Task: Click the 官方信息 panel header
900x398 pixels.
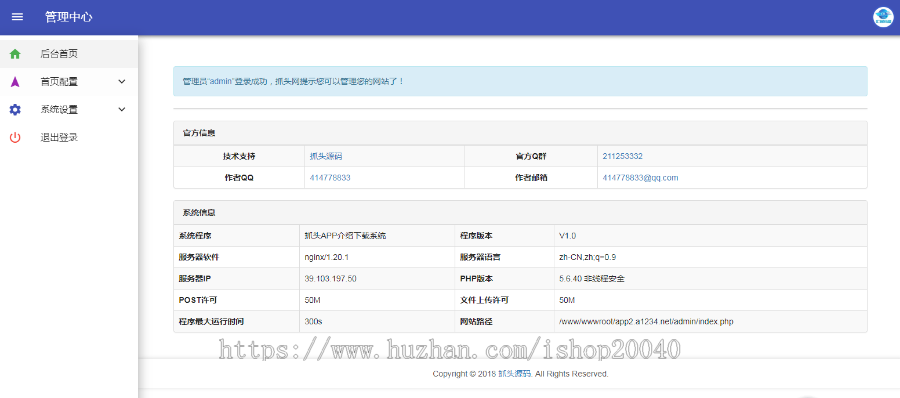Action: (520, 133)
